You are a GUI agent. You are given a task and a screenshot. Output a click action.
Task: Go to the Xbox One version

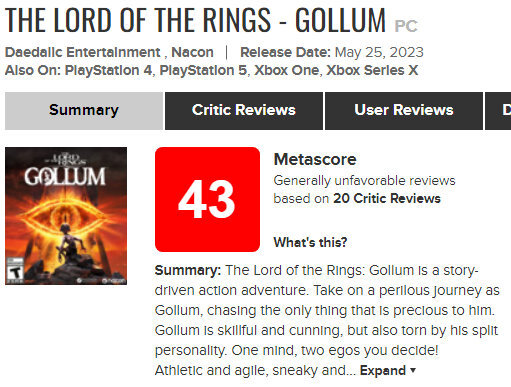287,70
